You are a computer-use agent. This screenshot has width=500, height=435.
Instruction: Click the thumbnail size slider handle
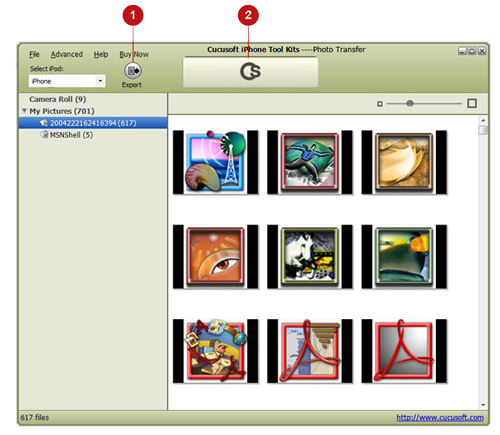[410, 104]
